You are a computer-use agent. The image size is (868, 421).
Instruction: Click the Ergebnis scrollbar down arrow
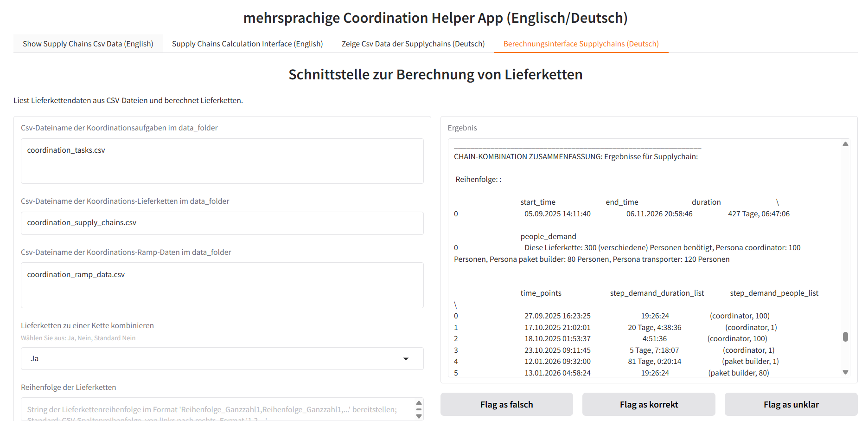845,372
